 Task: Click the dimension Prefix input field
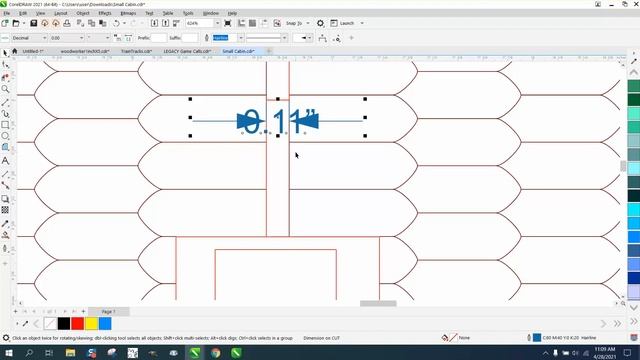[x=159, y=38]
